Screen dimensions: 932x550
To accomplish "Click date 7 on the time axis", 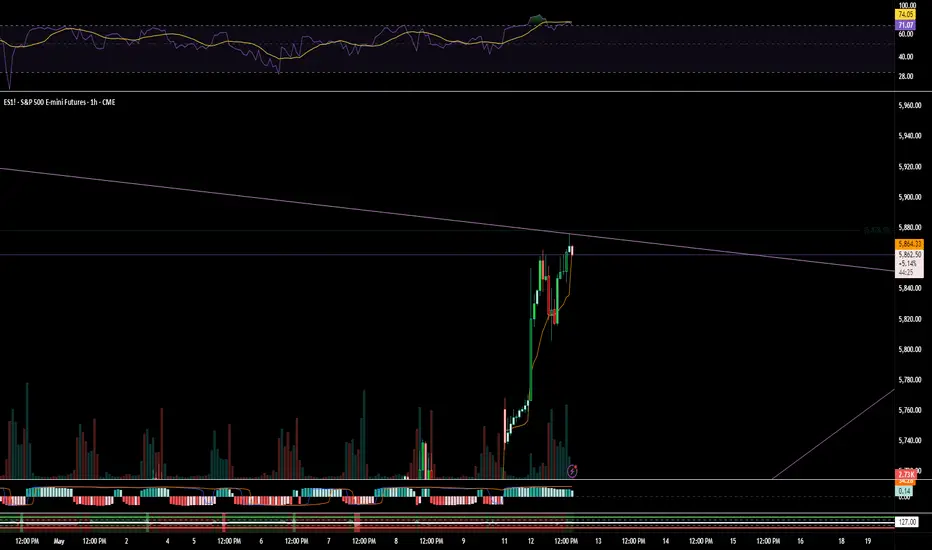I will [x=329, y=541].
